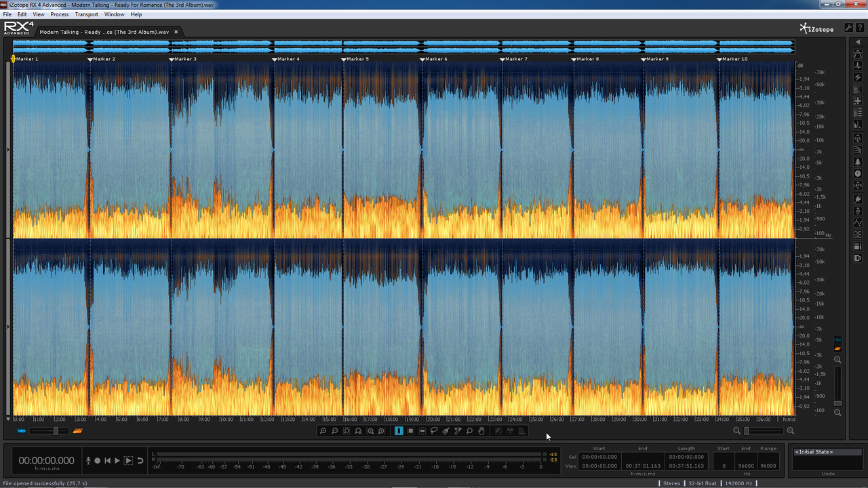Image resolution: width=868 pixels, height=488 pixels.
Task: Activate the frequency selection tool
Action: pyautogui.click(x=422, y=431)
